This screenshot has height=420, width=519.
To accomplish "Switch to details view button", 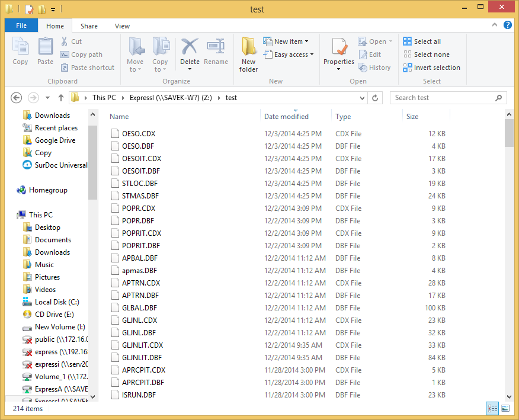I will [x=492, y=408].
